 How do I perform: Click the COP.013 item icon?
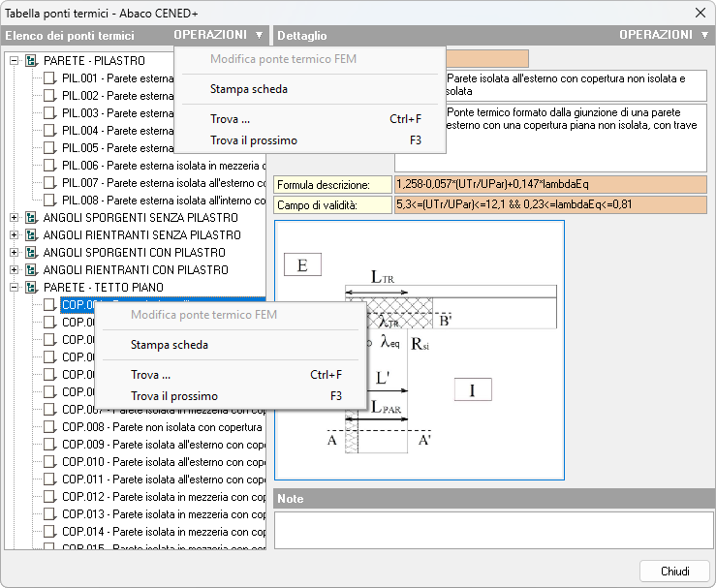(50, 514)
